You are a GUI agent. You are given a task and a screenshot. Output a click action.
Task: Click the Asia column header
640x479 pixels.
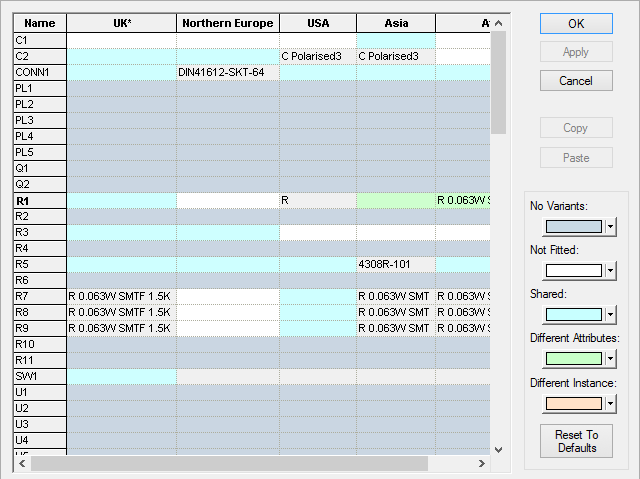pos(395,23)
